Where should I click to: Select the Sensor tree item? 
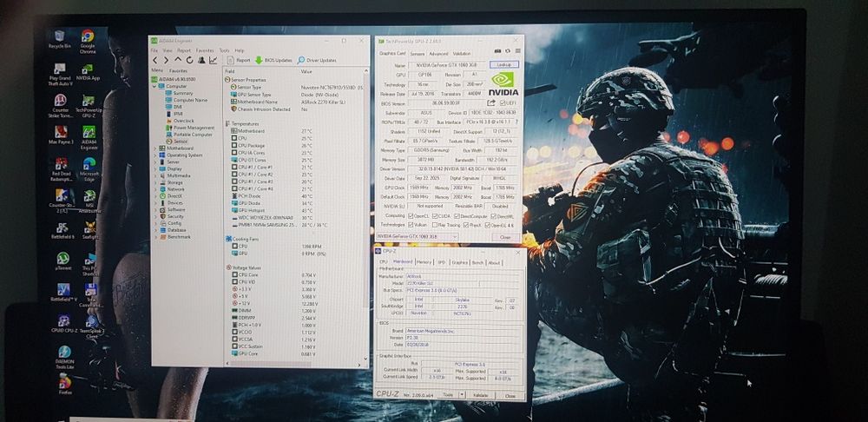(180, 142)
